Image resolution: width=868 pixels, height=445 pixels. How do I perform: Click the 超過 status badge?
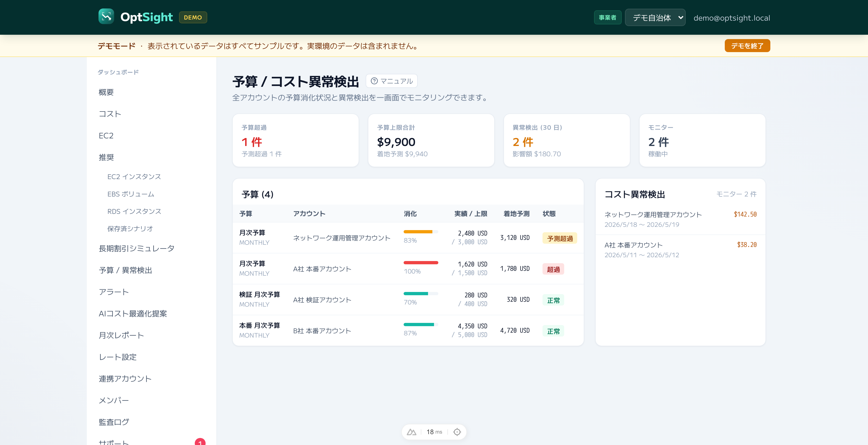(553, 269)
